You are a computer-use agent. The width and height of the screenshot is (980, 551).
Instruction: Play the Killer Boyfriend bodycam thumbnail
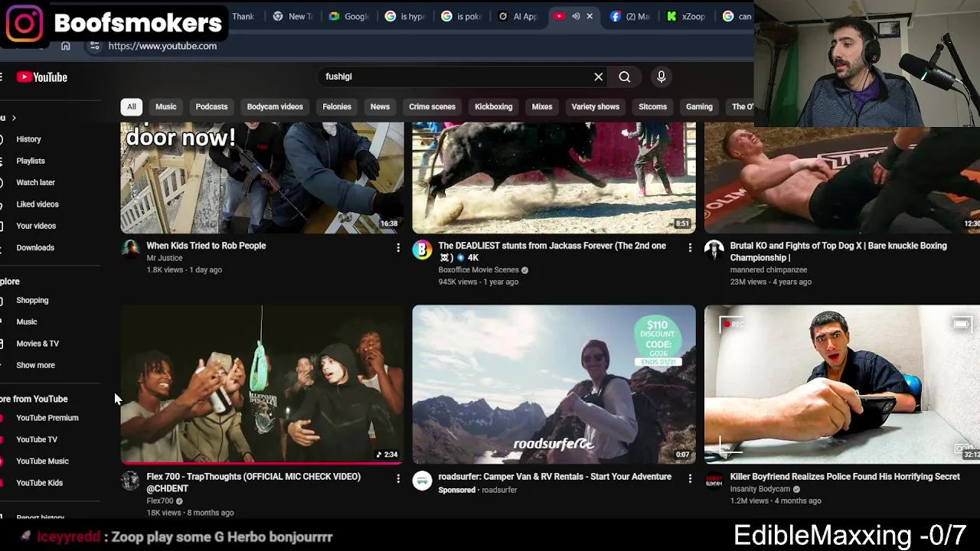point(842,385)
